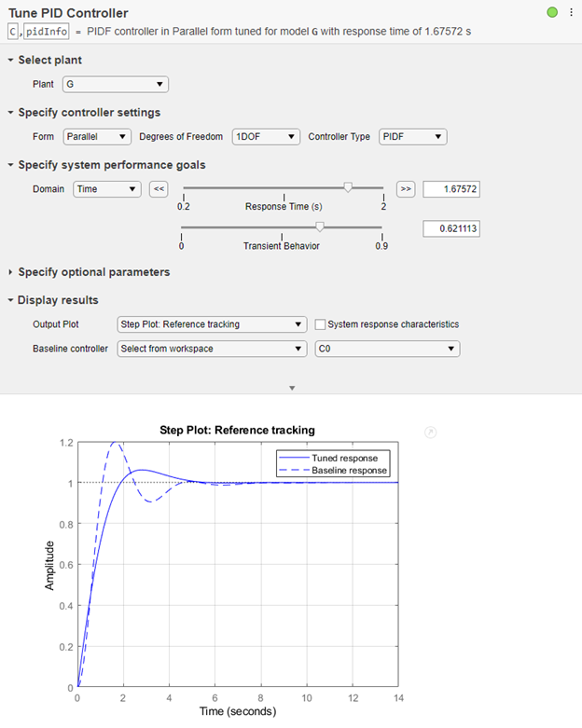Collapse the Select plant section
The height and width of the screenshot is (728, 582).
11,61
